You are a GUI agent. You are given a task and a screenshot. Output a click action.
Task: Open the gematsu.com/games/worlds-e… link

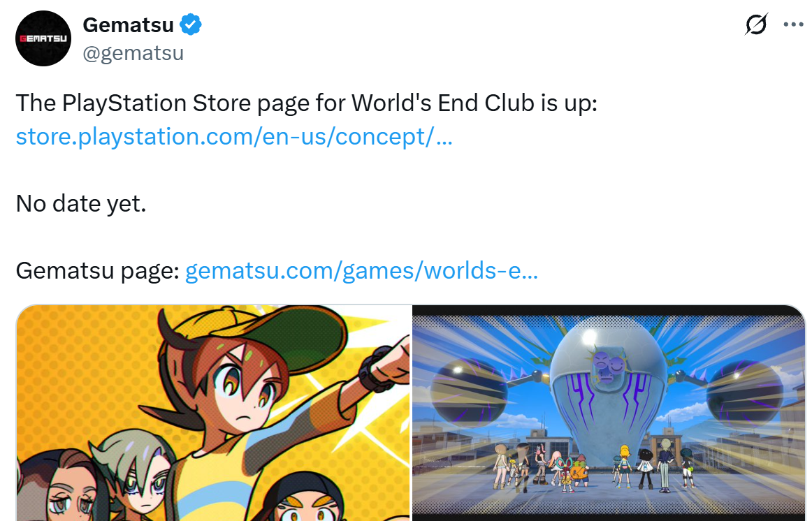(x=361, y=270)
